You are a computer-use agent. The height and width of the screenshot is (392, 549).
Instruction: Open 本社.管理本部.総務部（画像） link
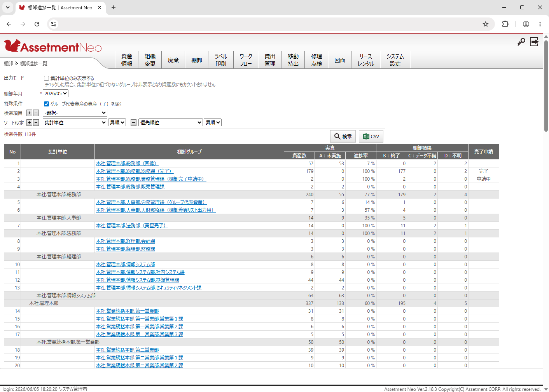[x=127, y=164]
